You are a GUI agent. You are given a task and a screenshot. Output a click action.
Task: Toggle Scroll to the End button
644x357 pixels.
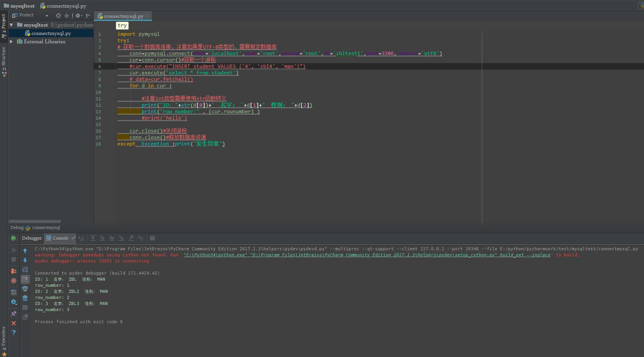point(25,279)
